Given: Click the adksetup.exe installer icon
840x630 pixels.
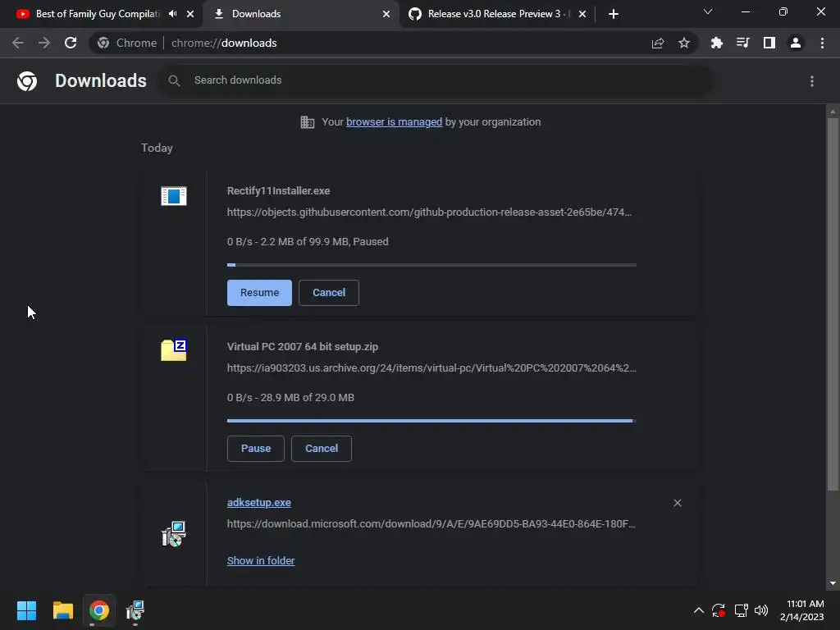Looking at the screenshot, I should [174, 533].
